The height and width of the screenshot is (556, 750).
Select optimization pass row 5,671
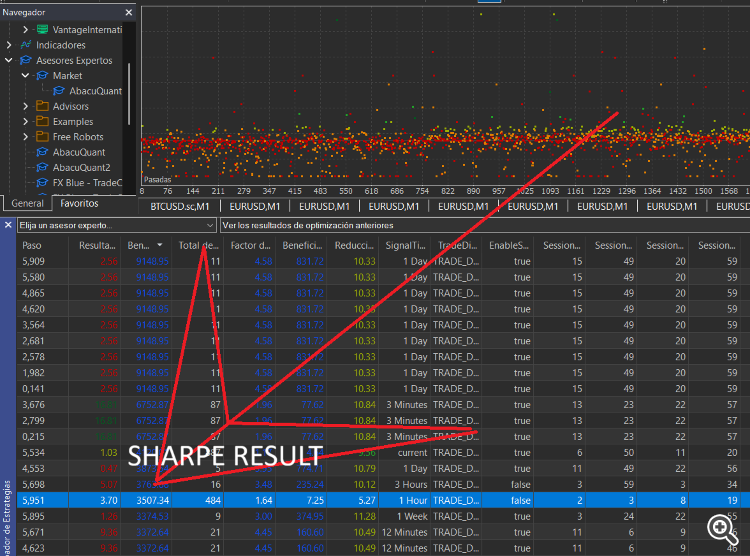click(x=383, y=533)
